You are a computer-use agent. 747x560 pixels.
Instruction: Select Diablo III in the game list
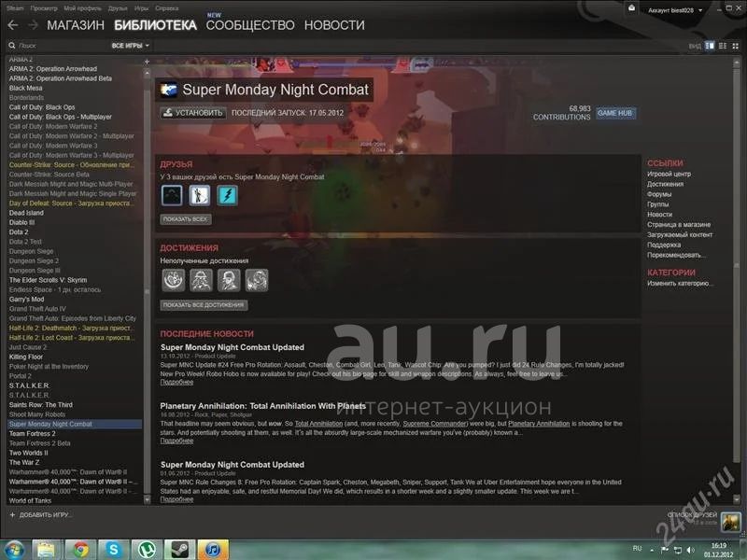21,222
